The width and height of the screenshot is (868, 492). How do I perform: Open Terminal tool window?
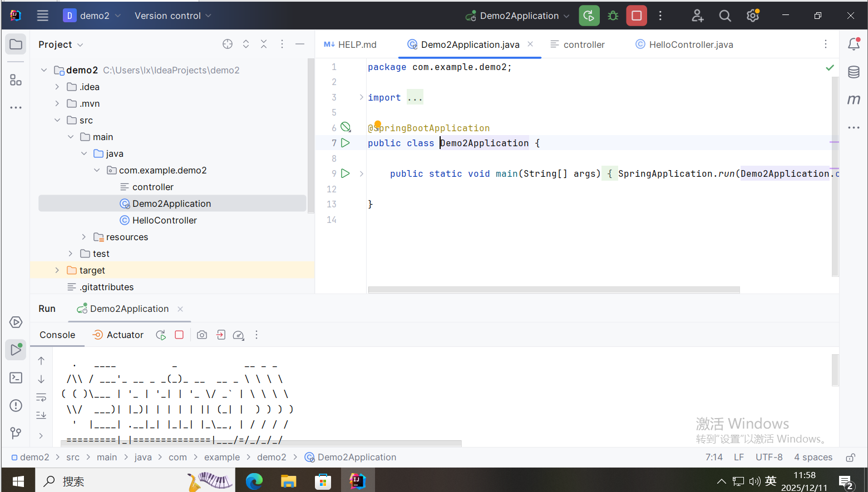[16, 378]
